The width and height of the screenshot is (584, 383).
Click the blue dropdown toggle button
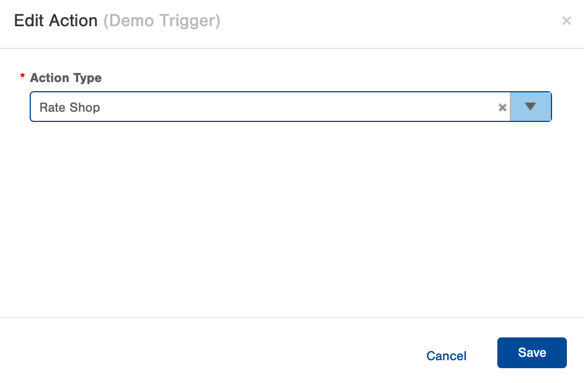(530, 107)
